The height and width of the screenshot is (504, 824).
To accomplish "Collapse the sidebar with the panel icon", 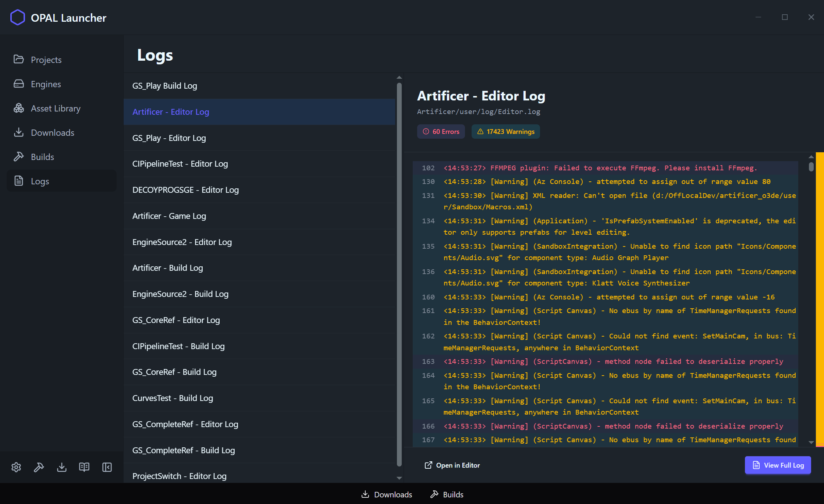I will click(107, 467).
